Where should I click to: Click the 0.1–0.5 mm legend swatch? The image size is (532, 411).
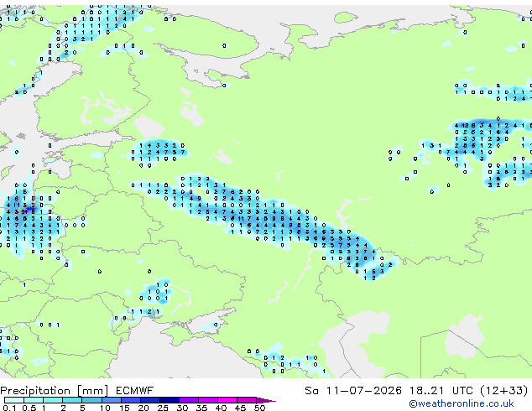[14, 400]
